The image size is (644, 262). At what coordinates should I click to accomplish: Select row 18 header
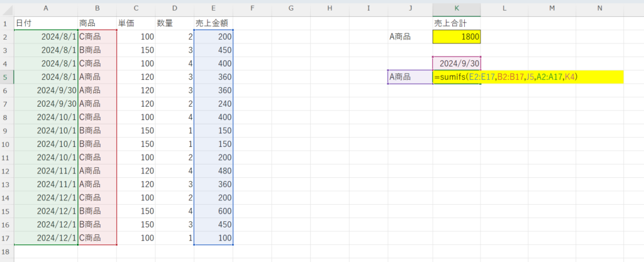pos(7,252)
